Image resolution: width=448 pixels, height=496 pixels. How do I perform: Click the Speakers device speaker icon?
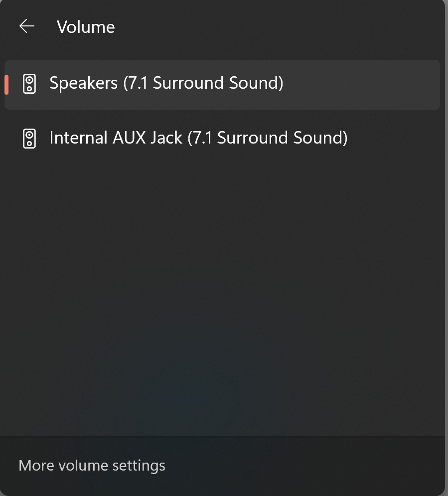click(x=30, y=84)
